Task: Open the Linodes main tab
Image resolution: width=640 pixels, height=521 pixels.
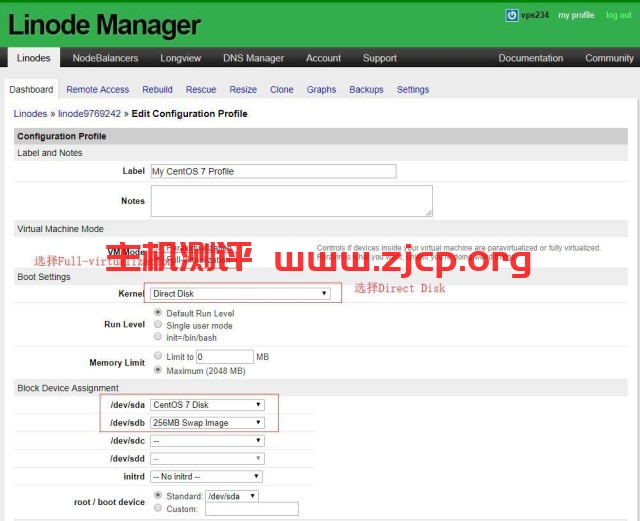Action: point(33,58)
